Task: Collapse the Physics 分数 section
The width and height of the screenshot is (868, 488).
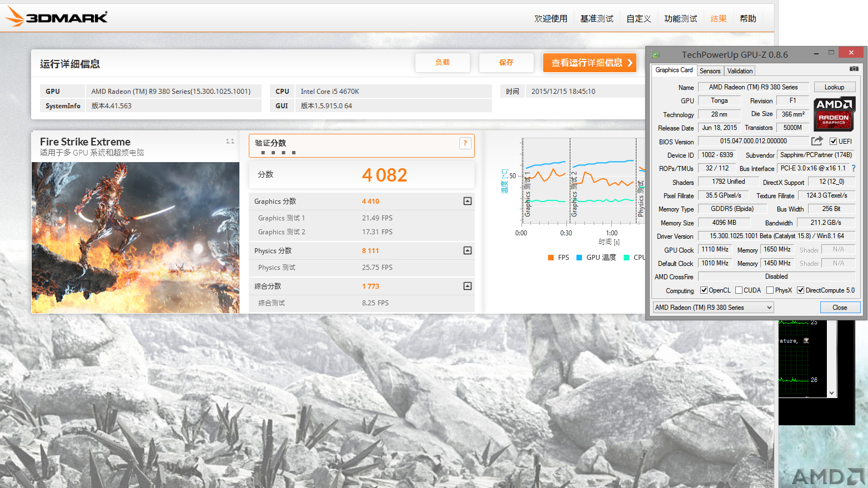Action: click(468, 250)
